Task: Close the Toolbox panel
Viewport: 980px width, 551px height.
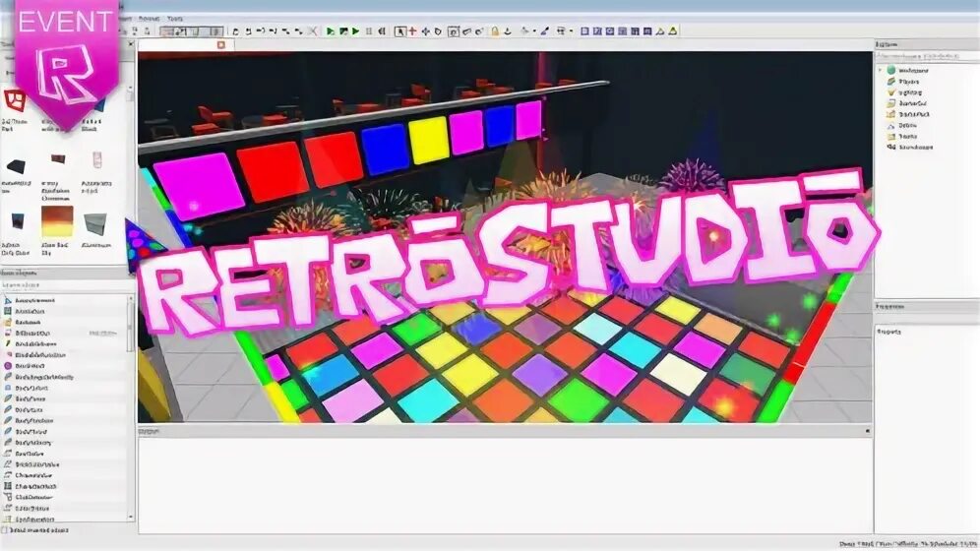Action: (x=131, y=44)
